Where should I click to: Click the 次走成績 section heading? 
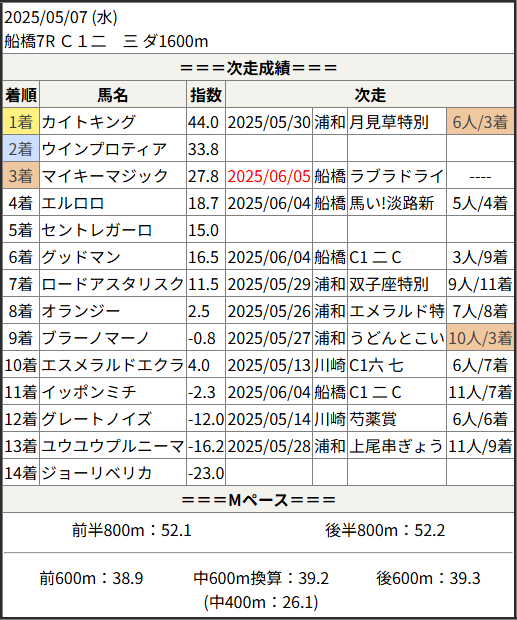[x=258, y=68]
